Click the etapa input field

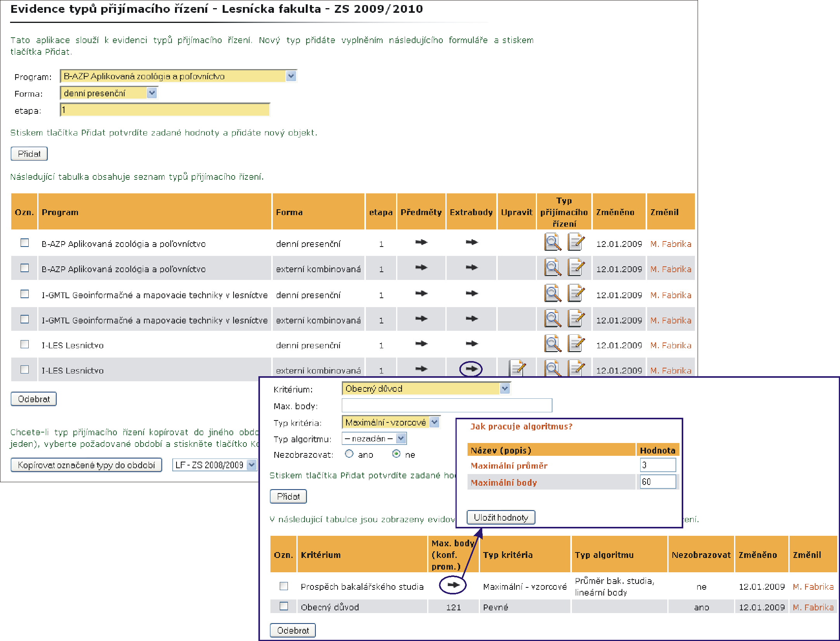pos(165,110)
